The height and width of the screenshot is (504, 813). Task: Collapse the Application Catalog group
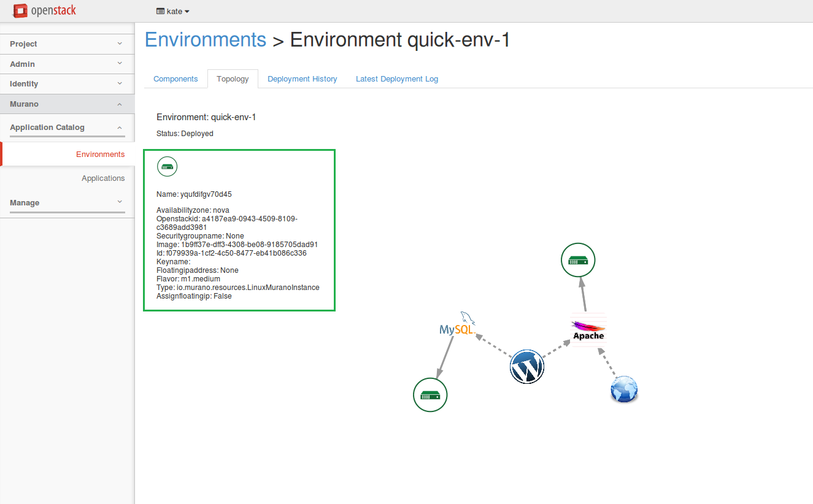pyautogui.click(x=67, y=128)
